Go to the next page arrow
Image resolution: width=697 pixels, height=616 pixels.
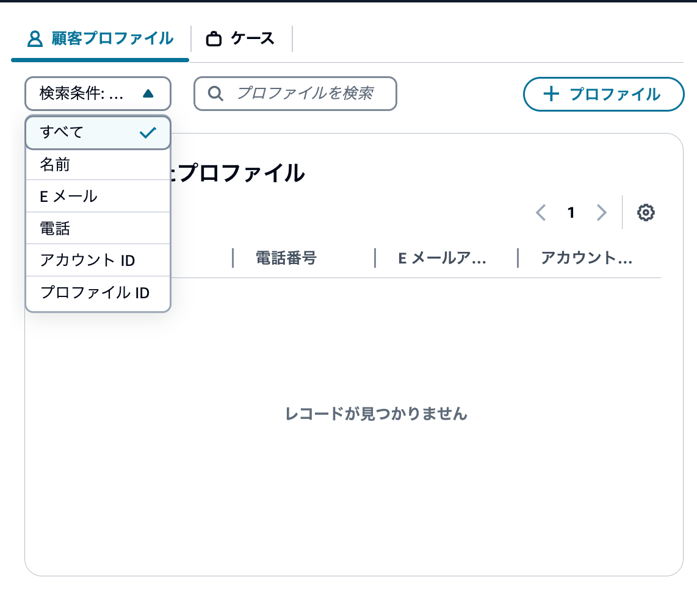(x=601, y=213)
